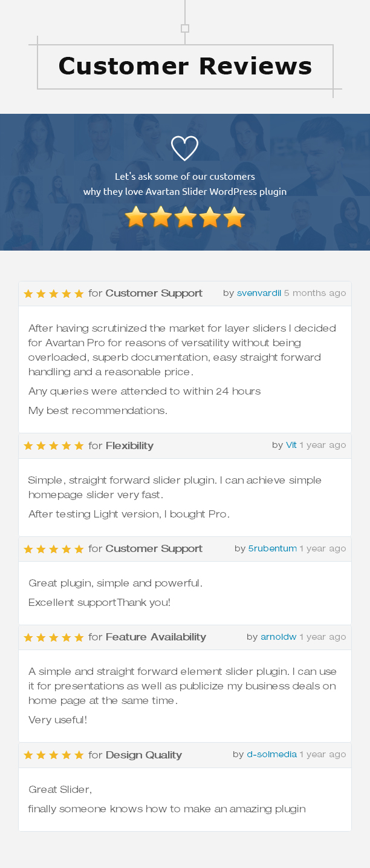Click star rating of Design Quality review
Image resolution: width=370 pixels, height=868 pixels.
tap(54, 755)
